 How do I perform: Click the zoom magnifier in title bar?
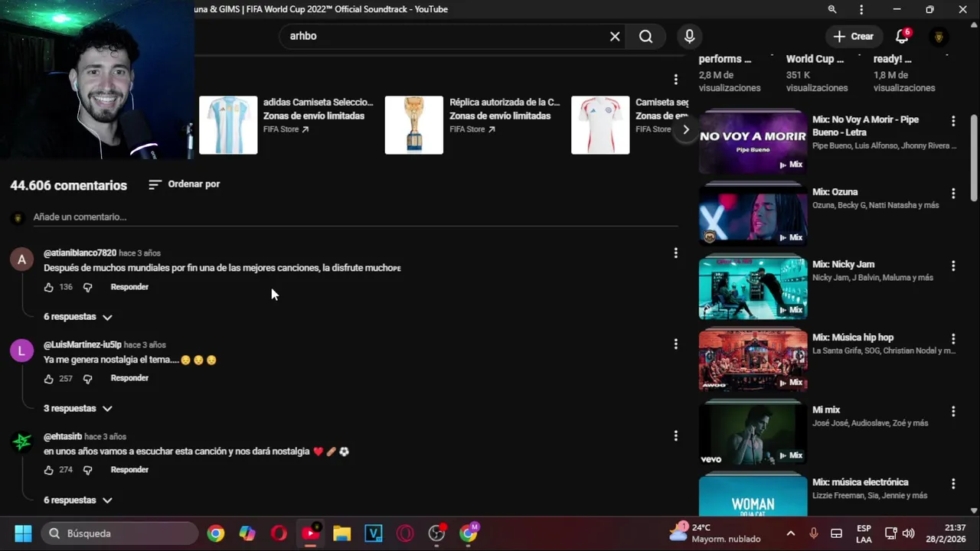point(832,9)
